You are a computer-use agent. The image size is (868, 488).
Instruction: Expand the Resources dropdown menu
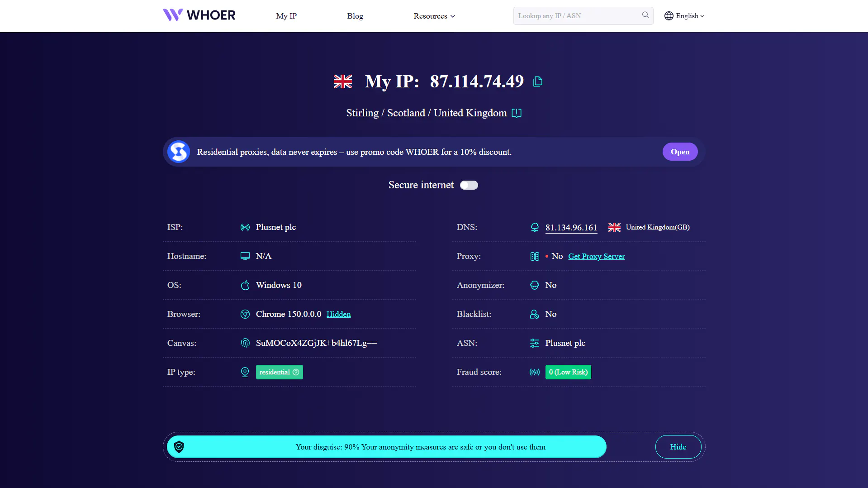434,16
